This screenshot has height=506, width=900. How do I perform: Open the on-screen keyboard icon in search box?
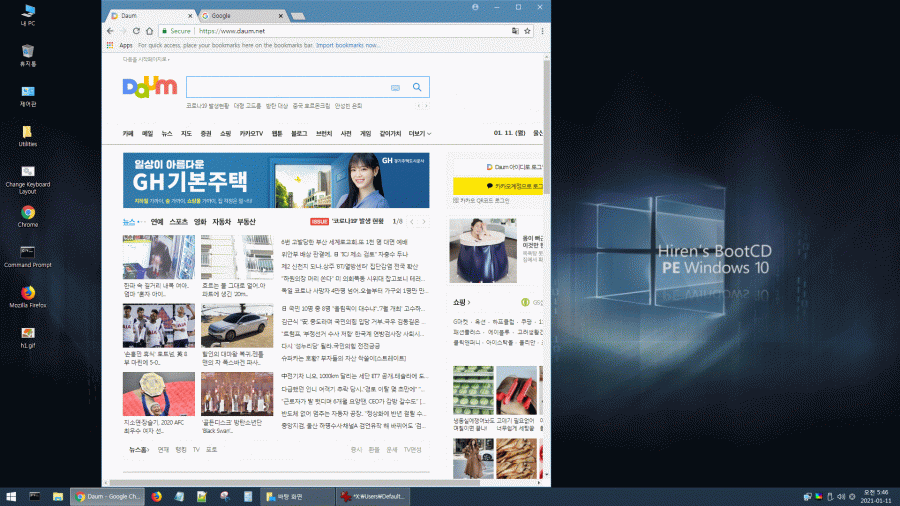tap(395, 88)
